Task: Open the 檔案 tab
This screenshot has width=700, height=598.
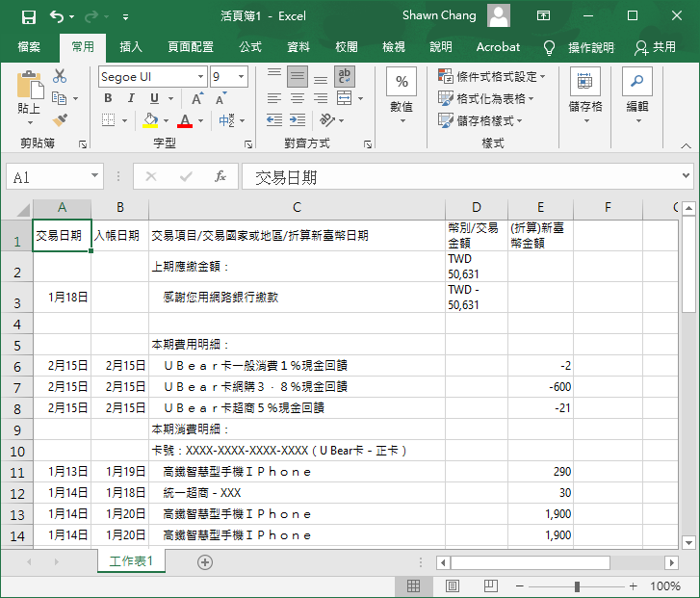Action: 29,47
